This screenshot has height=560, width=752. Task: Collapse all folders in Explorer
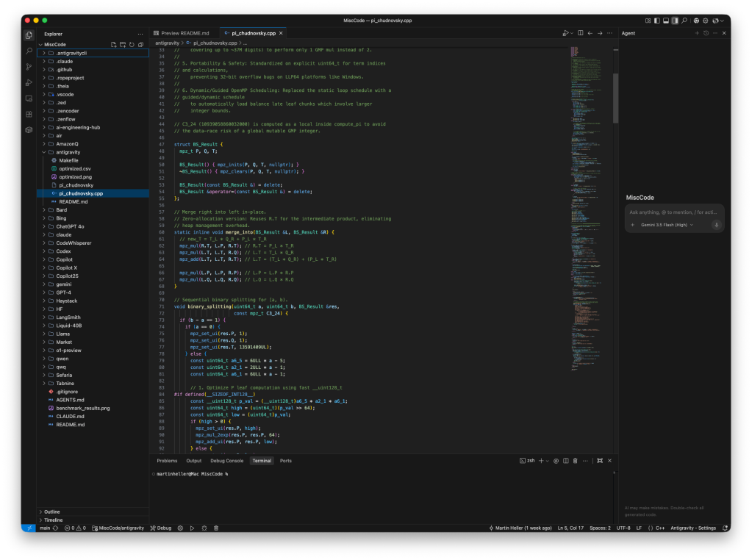(141, 44)
